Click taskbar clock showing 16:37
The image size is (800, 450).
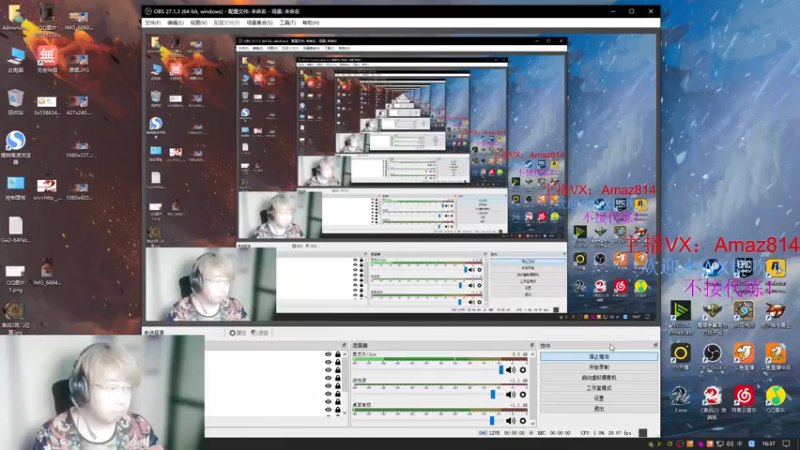pyautogui.click(x=768, y=444)
